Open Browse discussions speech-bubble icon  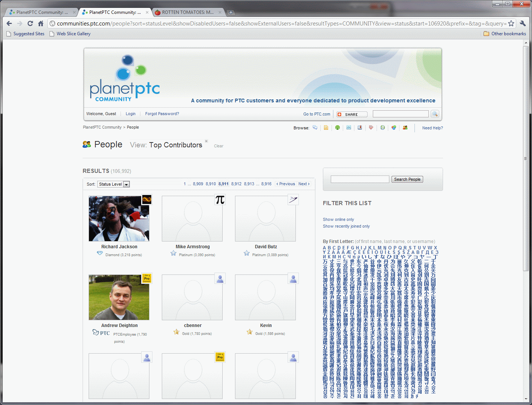coord(315,128)
